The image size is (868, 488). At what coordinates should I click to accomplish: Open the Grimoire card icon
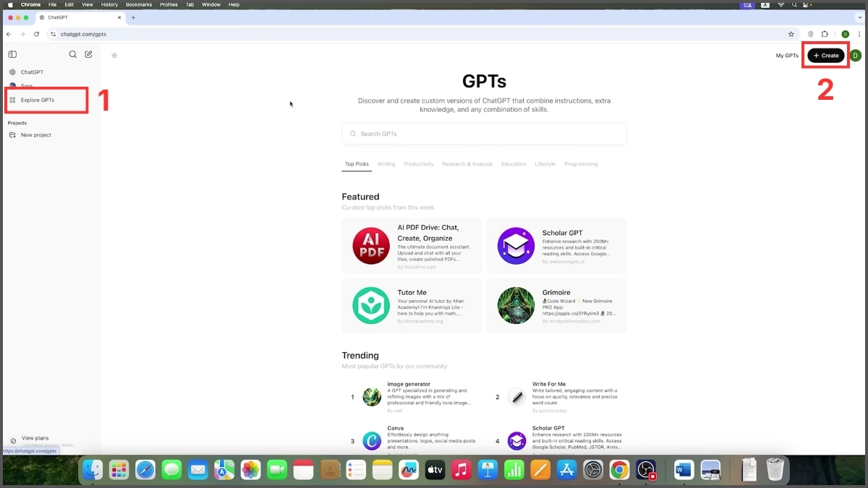(516, 305)
